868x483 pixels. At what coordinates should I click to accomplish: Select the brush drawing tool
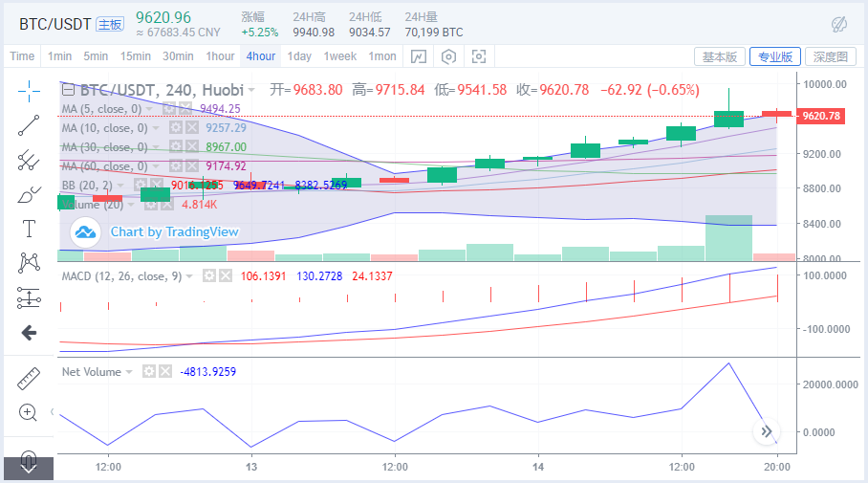click(29, 194)
